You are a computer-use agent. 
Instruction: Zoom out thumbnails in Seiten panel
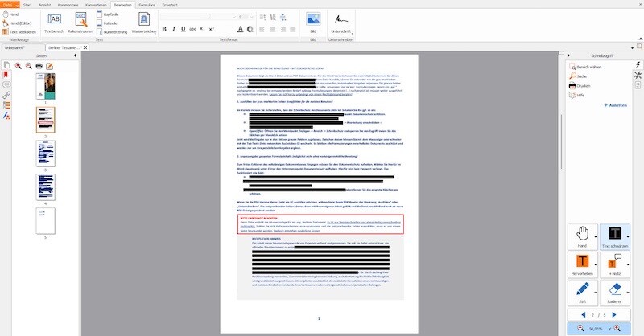29,66
